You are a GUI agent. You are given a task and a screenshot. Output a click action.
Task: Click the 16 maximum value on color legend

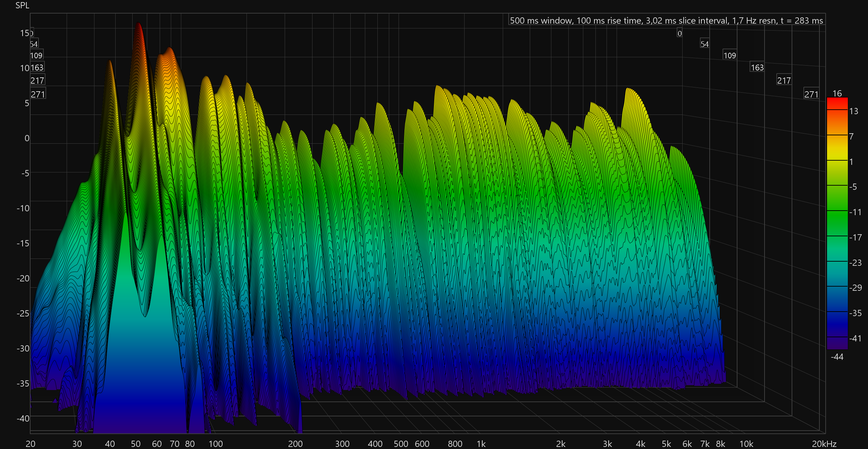[x=837, y=93]
